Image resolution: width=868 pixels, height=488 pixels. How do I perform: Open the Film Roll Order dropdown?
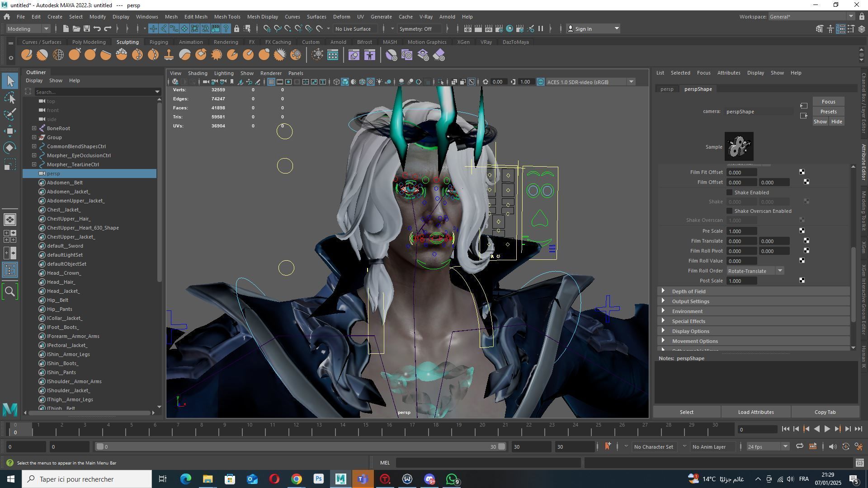pos(755,271)
